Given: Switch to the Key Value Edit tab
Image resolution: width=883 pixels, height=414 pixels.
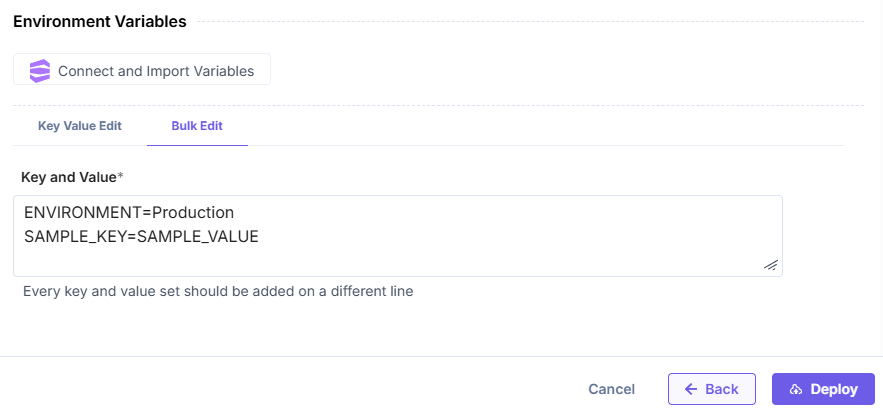Looking at the screenshot, I should [x=80, y=127].
